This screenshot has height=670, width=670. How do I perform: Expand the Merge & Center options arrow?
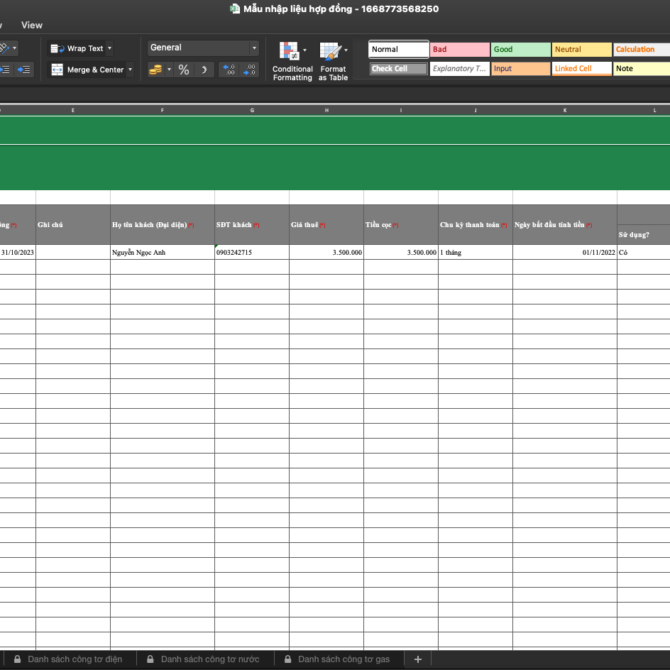[130, 70]
